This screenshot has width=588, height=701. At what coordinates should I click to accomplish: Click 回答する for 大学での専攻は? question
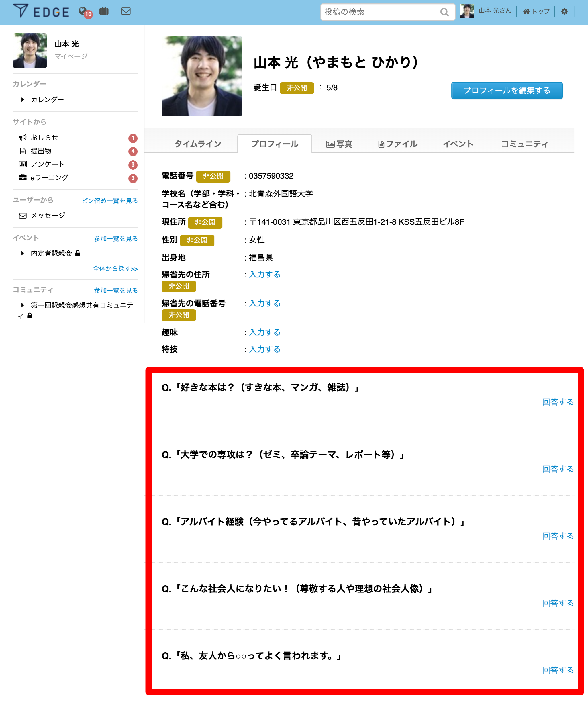tap(558, 469)
